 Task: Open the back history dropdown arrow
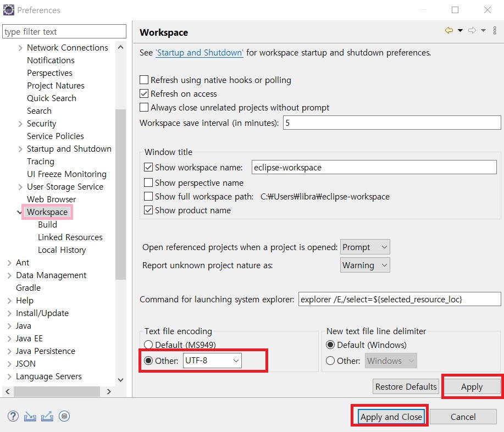click(x=460, y=31)
